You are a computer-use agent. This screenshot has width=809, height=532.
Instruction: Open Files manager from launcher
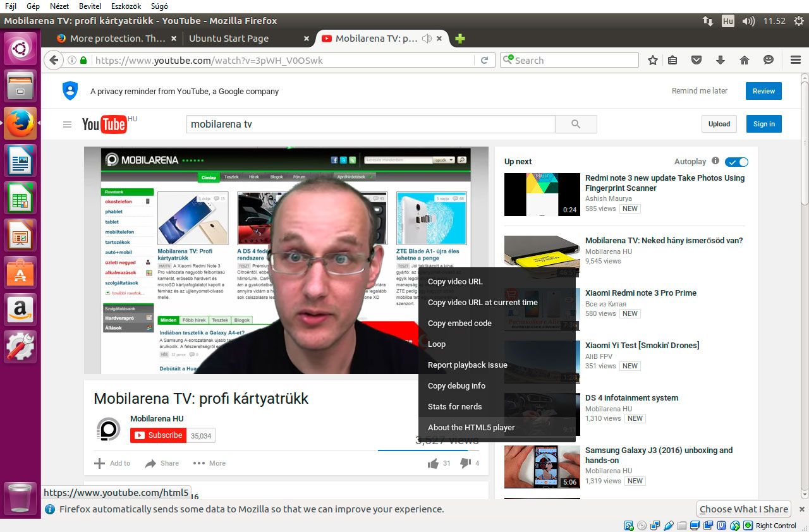[x=20, y=85]
